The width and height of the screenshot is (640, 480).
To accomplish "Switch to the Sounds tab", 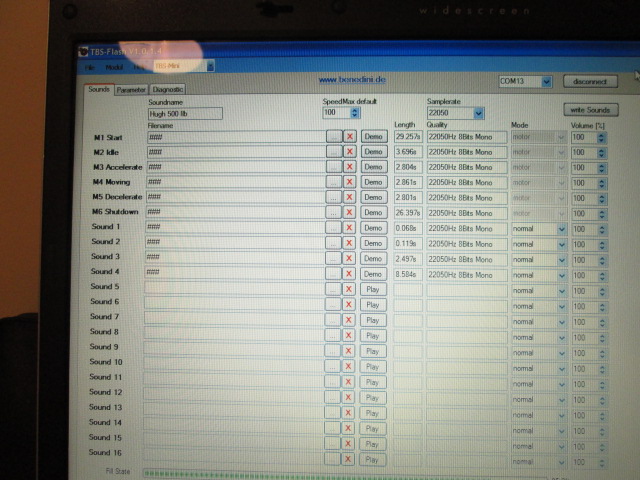I will (99, 89).
